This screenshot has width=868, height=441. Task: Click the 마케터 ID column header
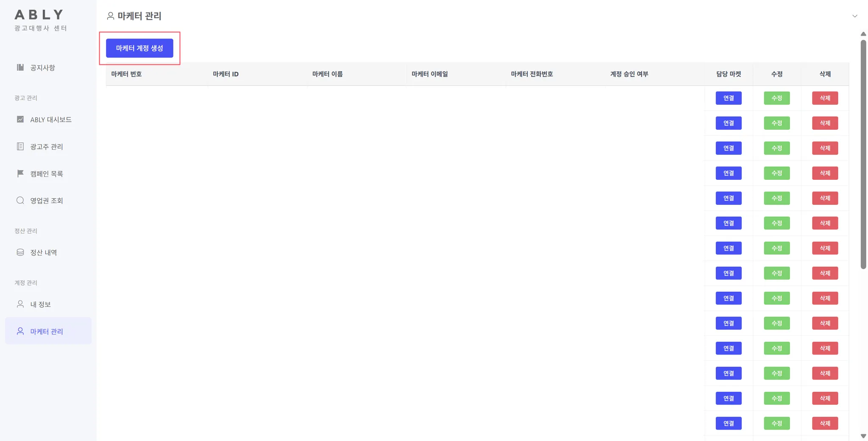click(225, 74)
